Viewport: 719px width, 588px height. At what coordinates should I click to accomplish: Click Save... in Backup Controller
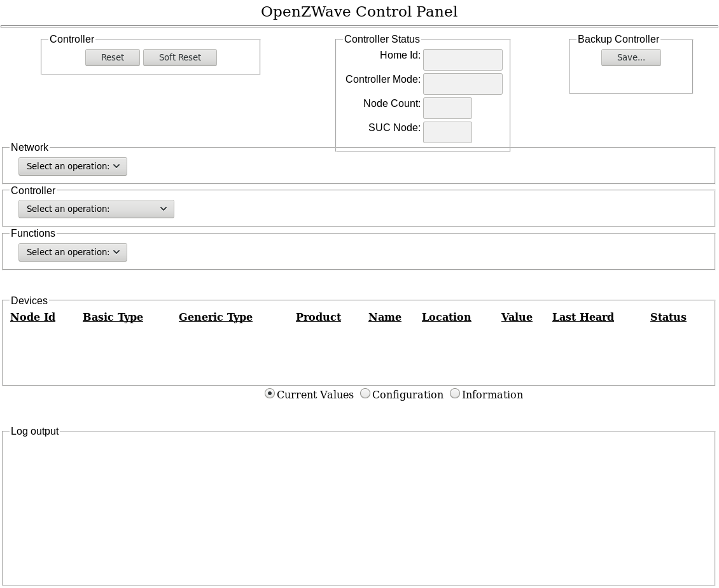pos(631,57)
